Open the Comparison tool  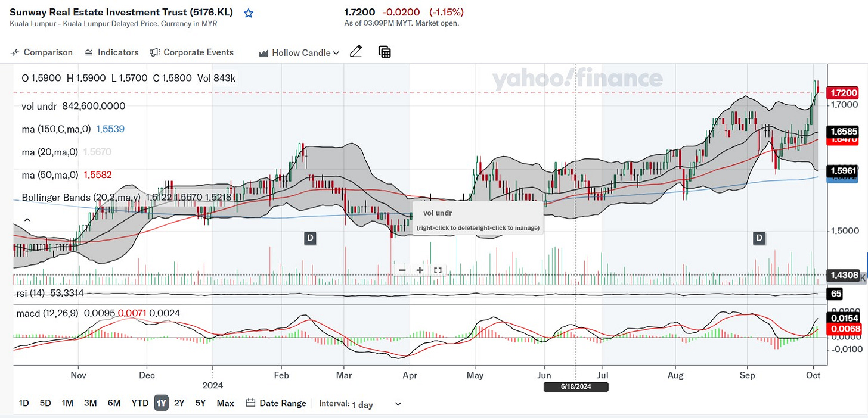41,52
